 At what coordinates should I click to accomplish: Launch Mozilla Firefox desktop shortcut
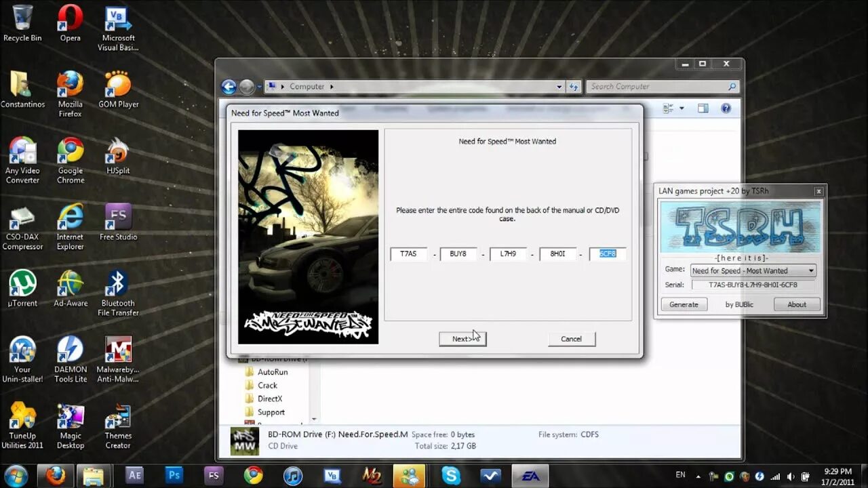pos(71,94)
